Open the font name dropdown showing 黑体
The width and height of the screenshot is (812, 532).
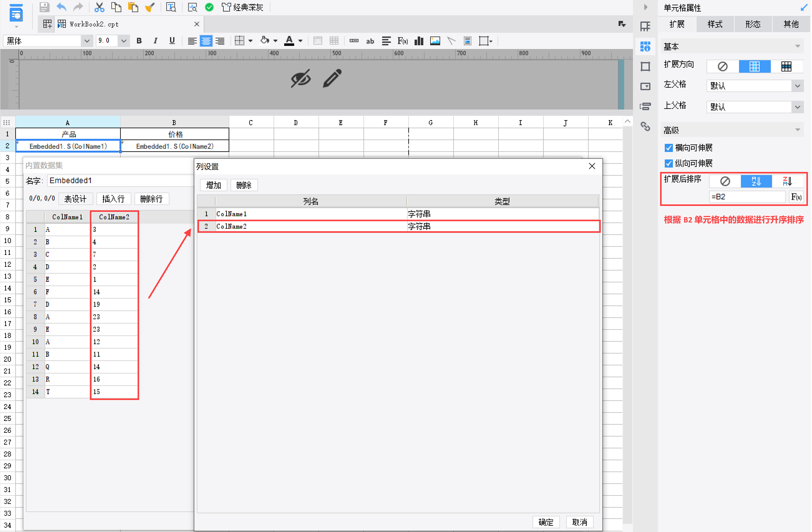(x=87, y=41)
